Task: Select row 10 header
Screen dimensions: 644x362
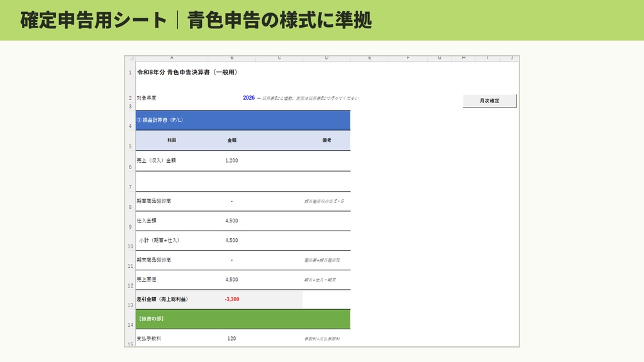Action: point(130,241)
